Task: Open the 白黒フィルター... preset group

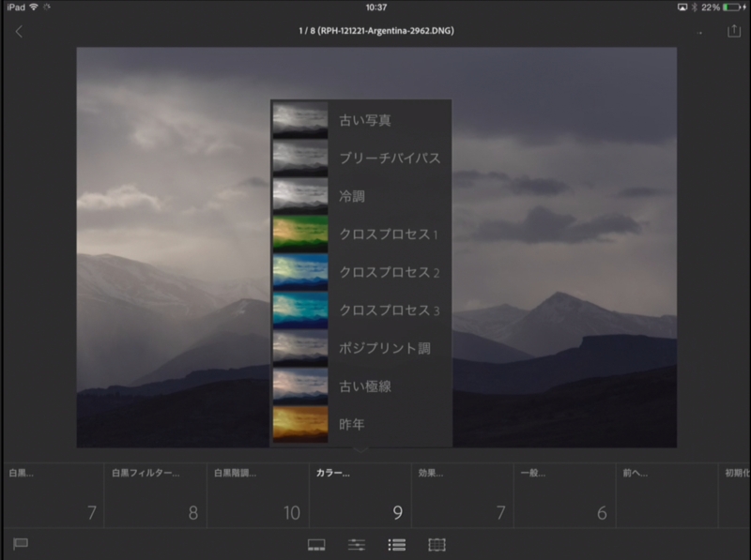Action: (155, 495)
